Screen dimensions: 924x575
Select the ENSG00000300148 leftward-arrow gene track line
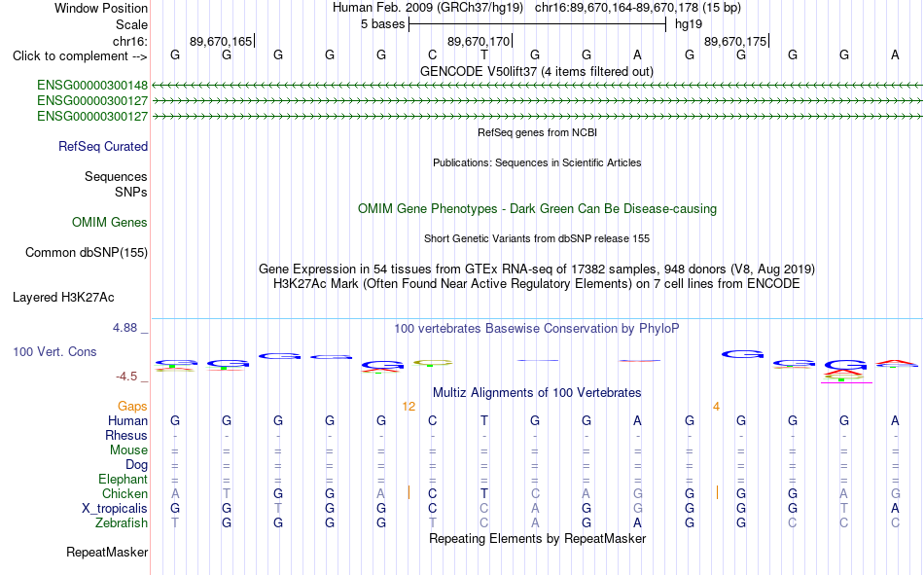pos(537,86)
